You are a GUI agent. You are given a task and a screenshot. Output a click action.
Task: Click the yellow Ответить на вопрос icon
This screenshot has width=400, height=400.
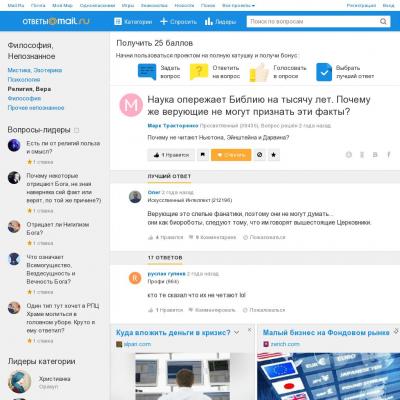click(x=199, y=72)
